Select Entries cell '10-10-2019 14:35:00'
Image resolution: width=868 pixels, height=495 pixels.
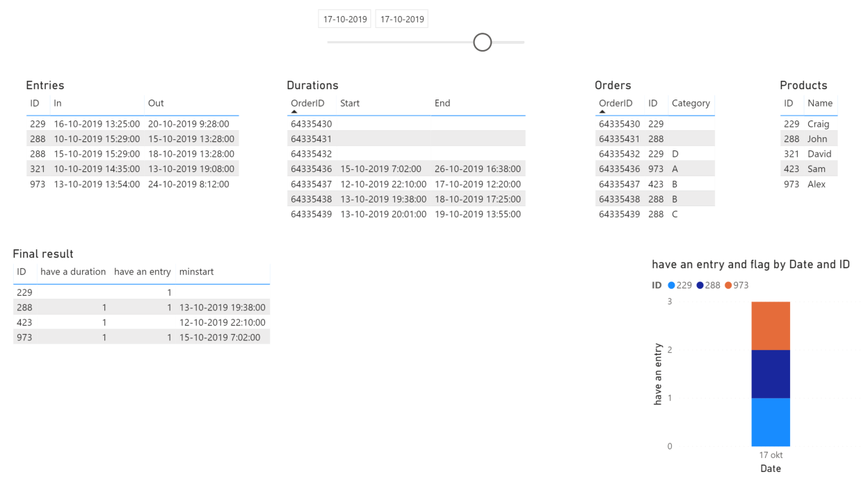coord(97,169)
